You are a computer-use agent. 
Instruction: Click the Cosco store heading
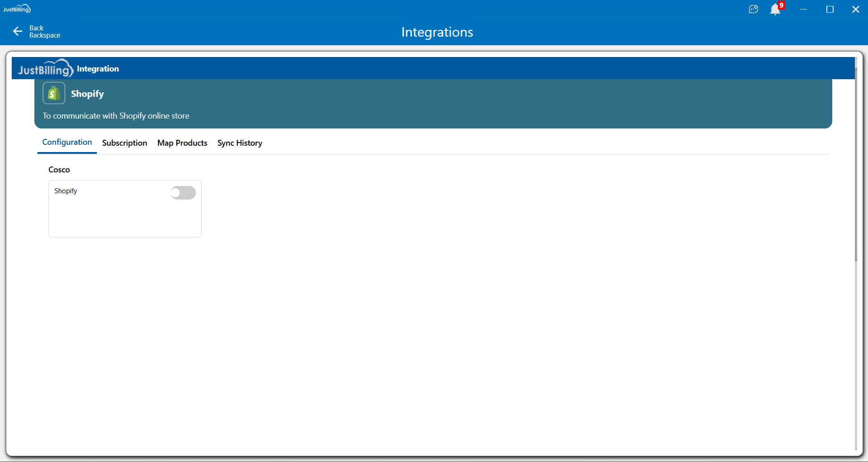tap(59, 170)
